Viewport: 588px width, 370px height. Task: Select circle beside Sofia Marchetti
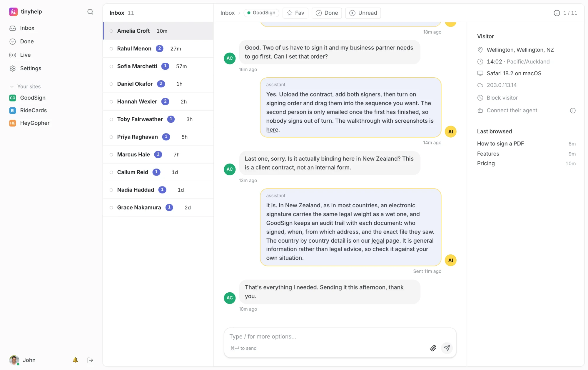[111, 66]
